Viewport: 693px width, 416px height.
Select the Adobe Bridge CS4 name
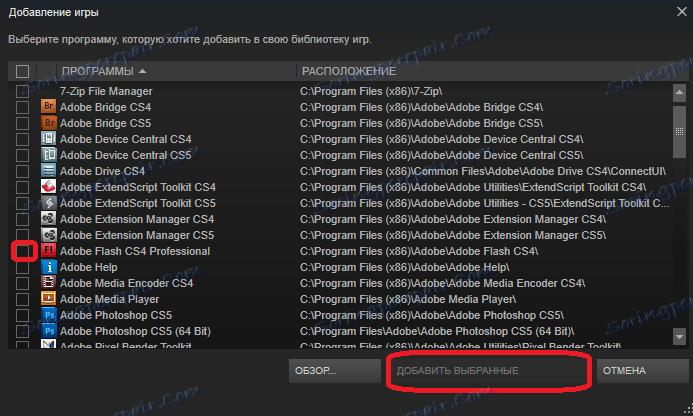[x=106, y=107]
